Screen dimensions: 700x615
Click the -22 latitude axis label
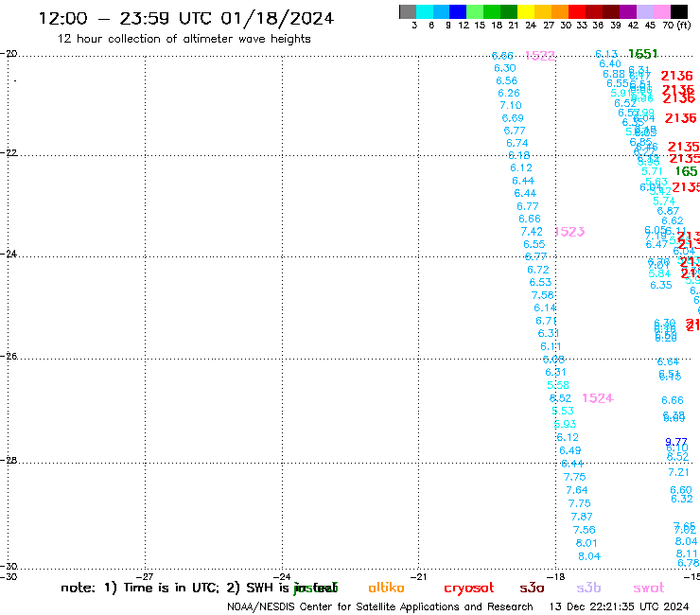point(9,153)
